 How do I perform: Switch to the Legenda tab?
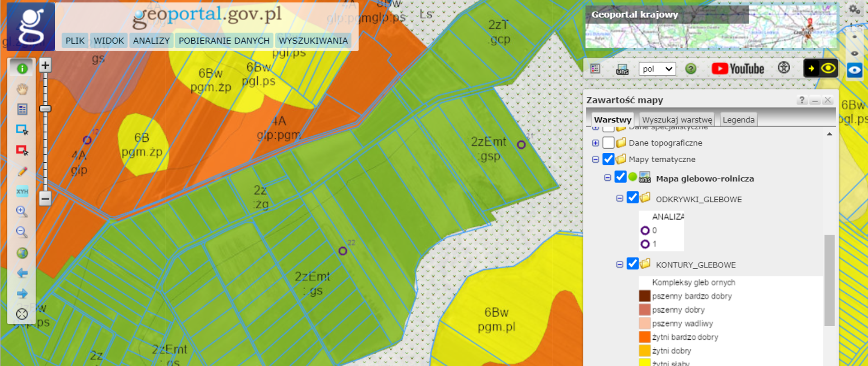(738, 120)
